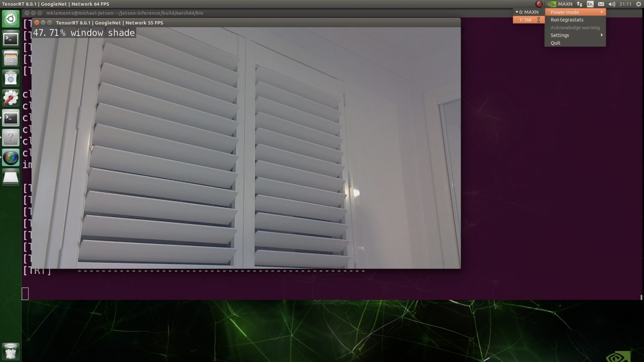
Task: Click the drive icon in the dock
Action: (x=11, y=177)
